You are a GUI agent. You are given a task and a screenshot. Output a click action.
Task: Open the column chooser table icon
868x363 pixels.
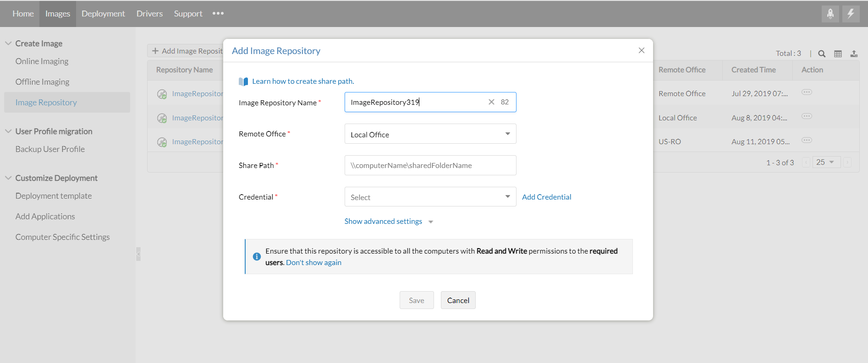[x=838, y=54]
